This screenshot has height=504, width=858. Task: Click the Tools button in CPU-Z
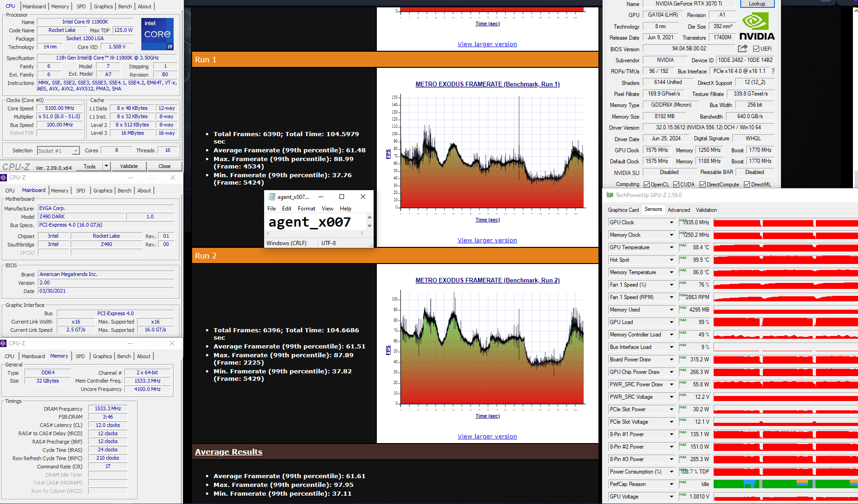coord(90,166)
